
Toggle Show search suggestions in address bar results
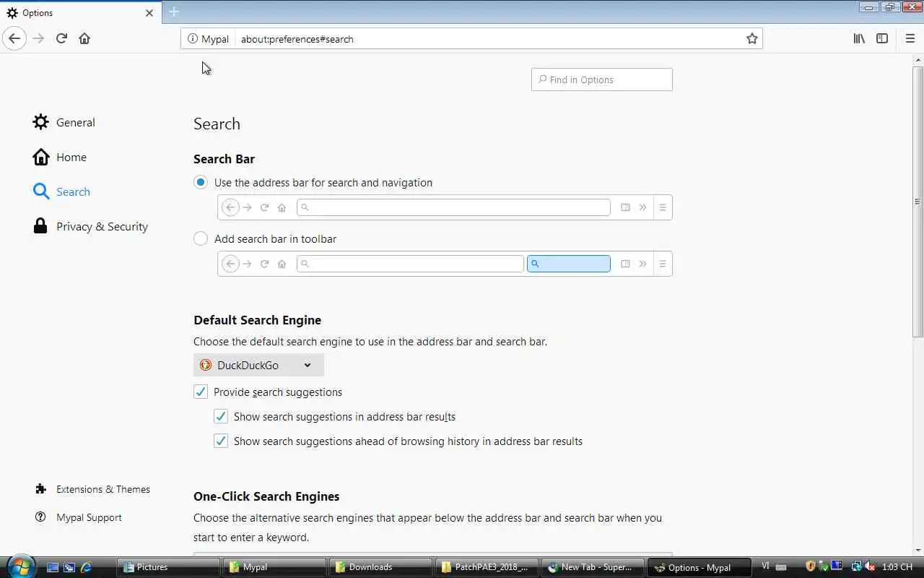coord(221,416)
